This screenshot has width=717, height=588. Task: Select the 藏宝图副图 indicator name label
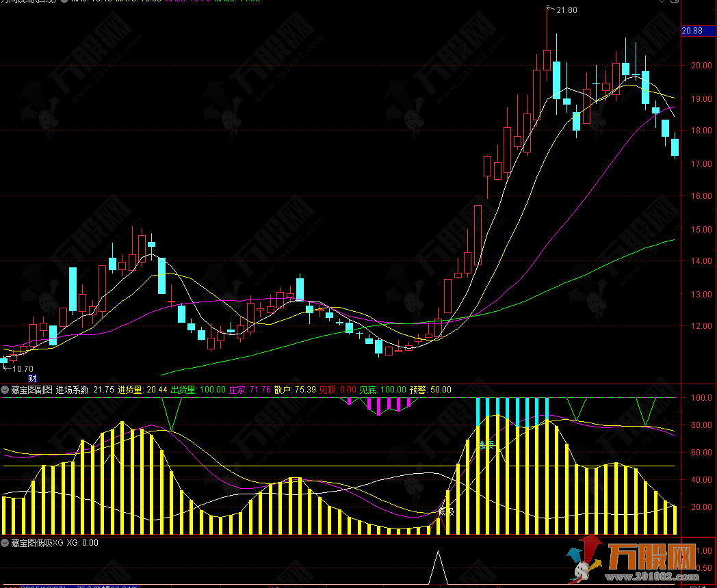(31, 390)
